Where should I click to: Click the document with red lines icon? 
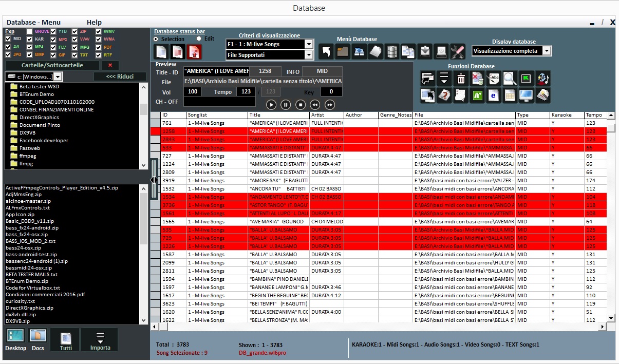click(178, 51)
